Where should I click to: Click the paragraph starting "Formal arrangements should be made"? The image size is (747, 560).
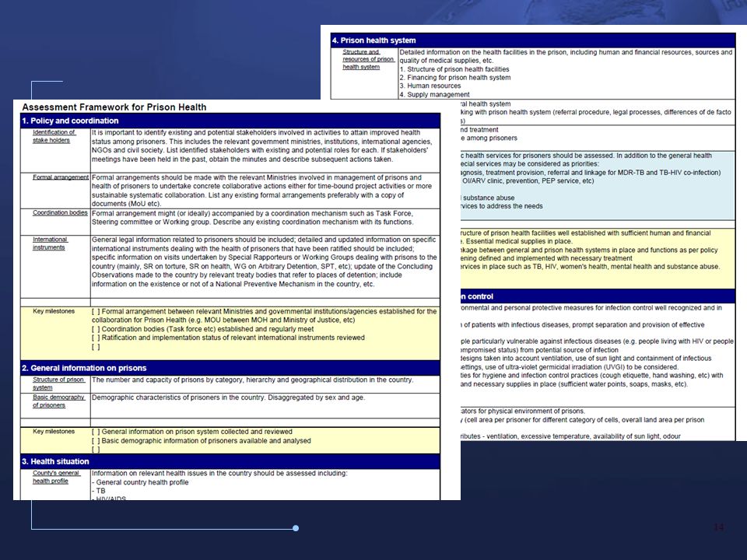pos(261,191)
